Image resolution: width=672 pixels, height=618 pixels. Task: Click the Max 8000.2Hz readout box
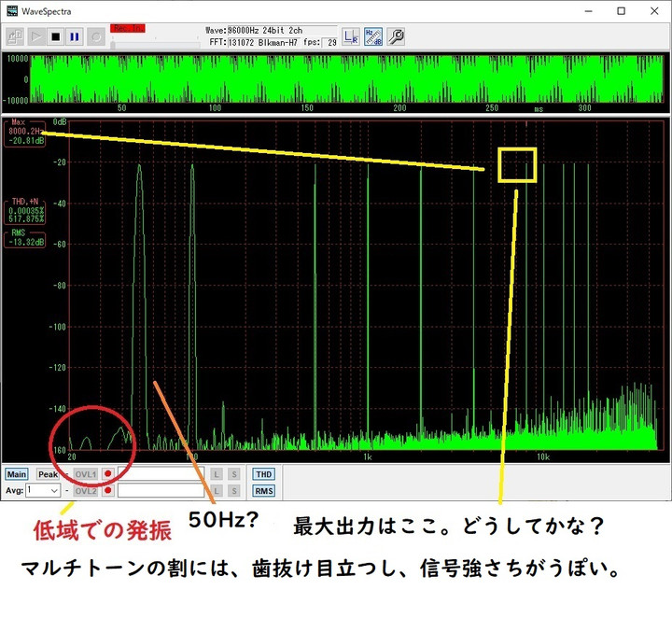coord(25,133)
